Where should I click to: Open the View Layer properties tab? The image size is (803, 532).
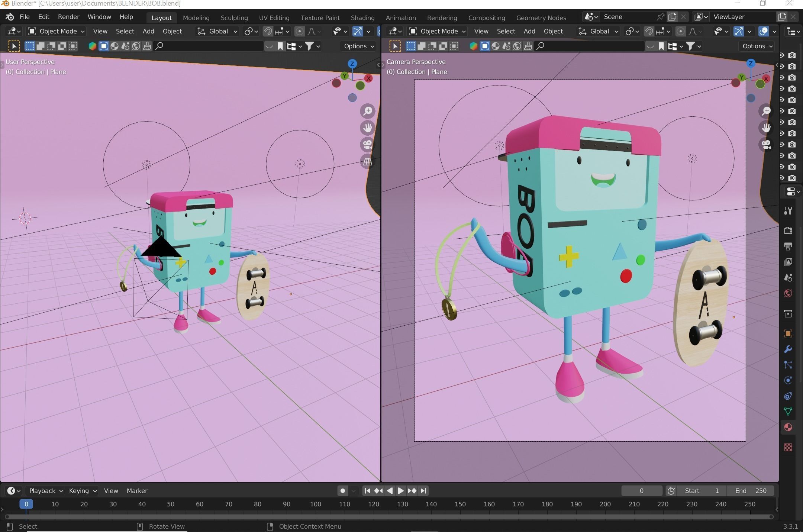[x=788, y=262]
